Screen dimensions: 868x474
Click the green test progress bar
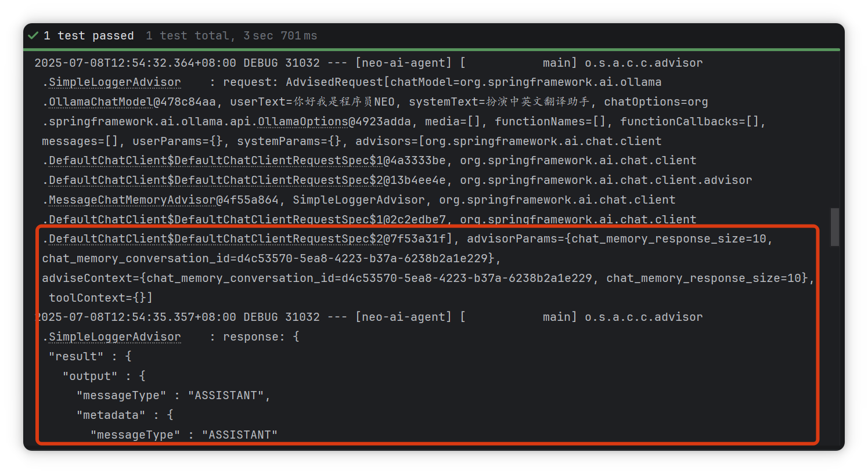432,50
